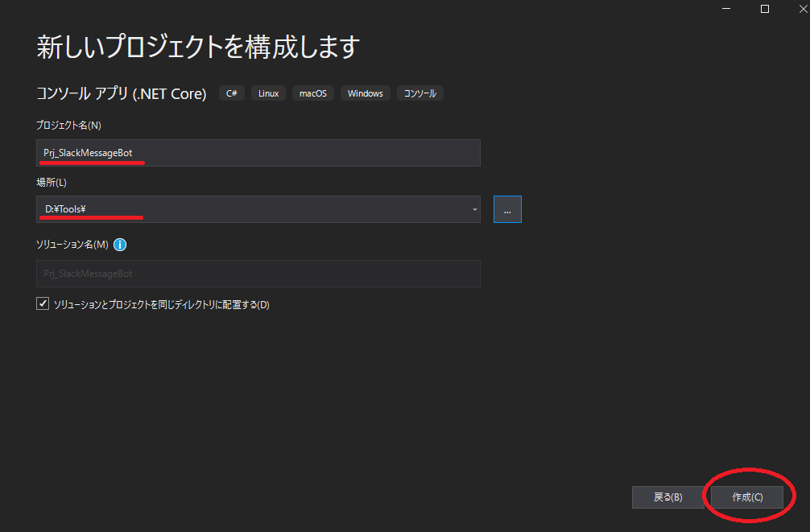
Task: Click the Windows tag label
Action: pyautogui.click(x=366, y=93)
